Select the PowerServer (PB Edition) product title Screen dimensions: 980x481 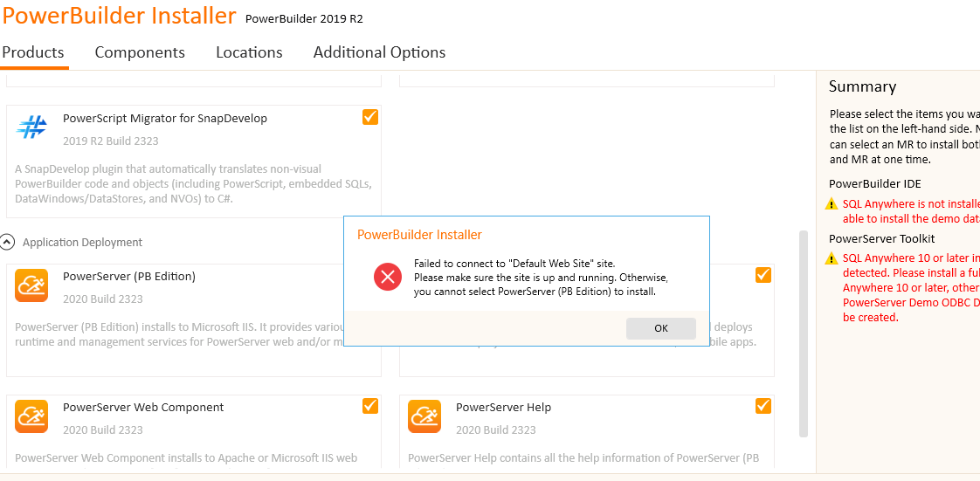pyautogui.click(x=129, y=277)
